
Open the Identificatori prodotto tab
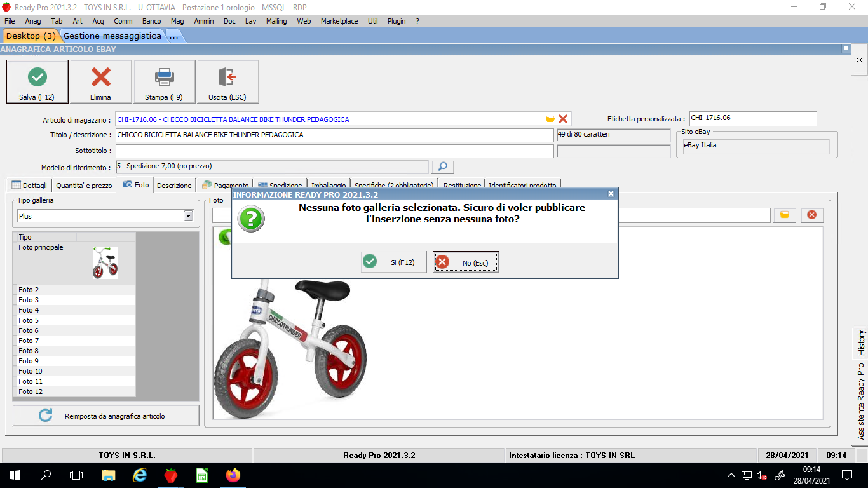coord(522,185)
